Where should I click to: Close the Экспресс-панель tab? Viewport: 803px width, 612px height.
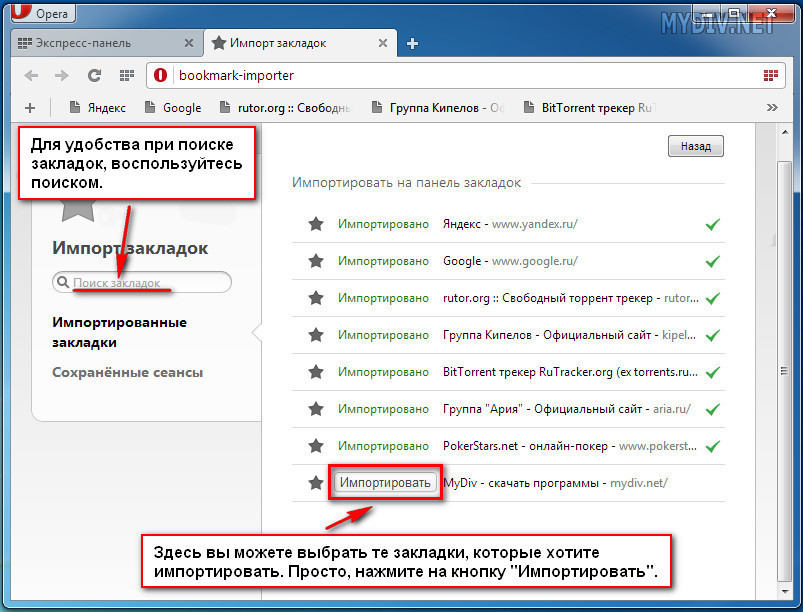click(x=188, y=44)
